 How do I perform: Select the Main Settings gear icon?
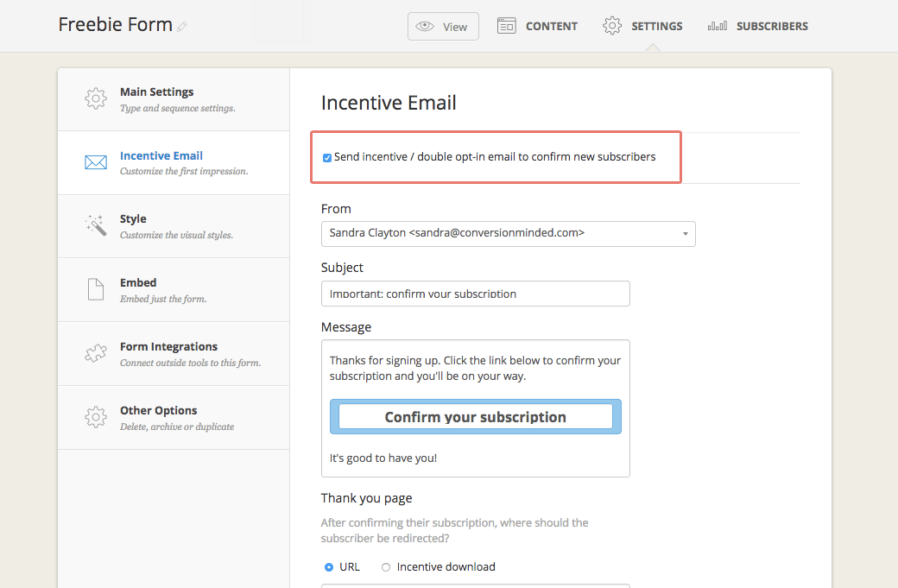click(96, 98)
